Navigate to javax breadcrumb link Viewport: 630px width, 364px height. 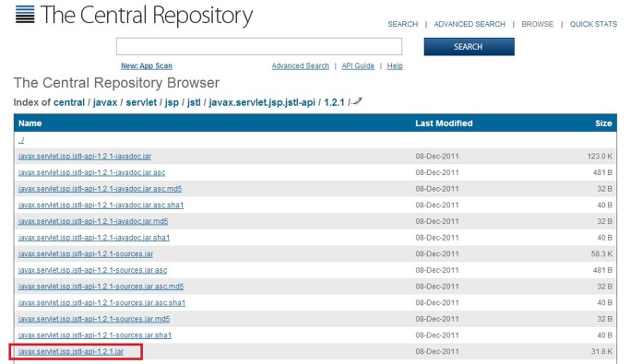[105, 102]
